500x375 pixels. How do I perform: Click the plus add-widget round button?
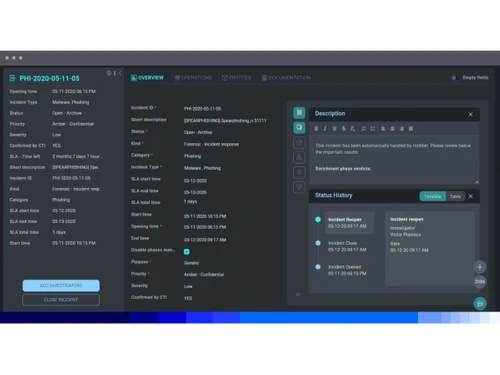click(x=480, y=267)
